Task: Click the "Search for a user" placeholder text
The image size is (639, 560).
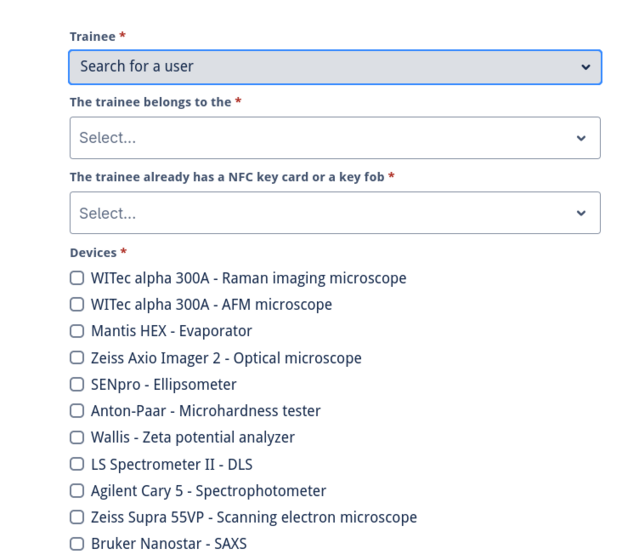Action: [x=137, y=66]
